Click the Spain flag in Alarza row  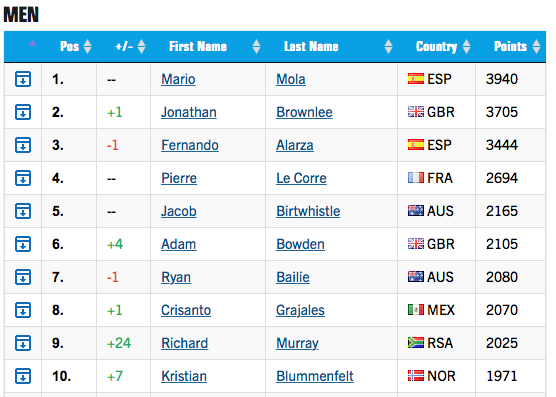pyautogui.click(x=416, y=145)
